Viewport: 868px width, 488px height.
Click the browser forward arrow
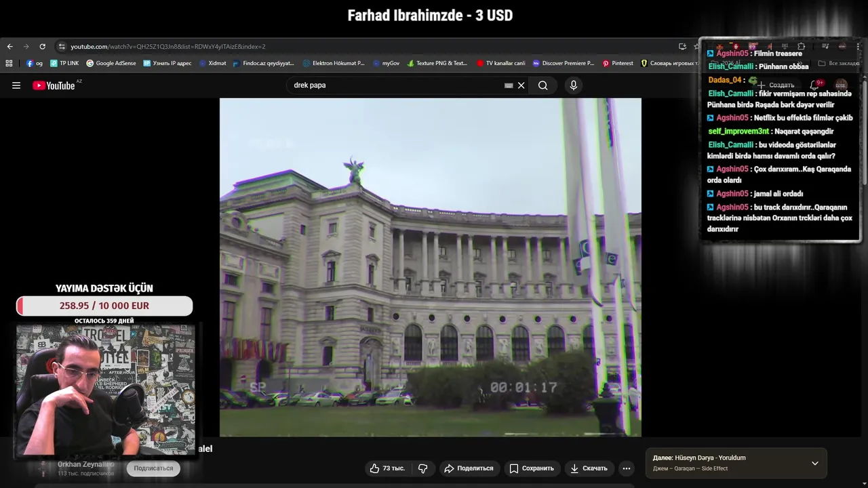click(x=26, y=47)
